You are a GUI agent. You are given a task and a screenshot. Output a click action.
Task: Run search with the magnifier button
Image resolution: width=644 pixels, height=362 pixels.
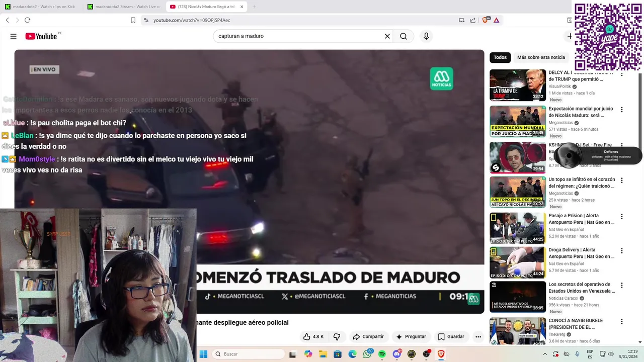point(404,36)
